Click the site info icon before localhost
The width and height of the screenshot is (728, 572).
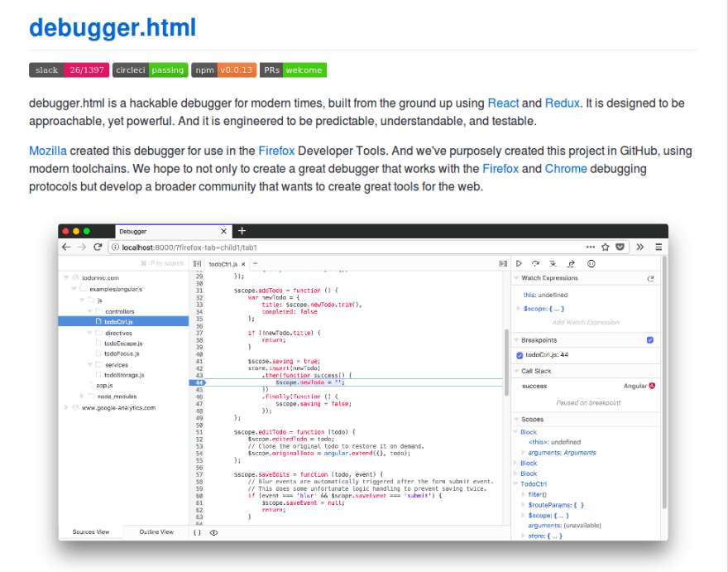tap(115, 248)
